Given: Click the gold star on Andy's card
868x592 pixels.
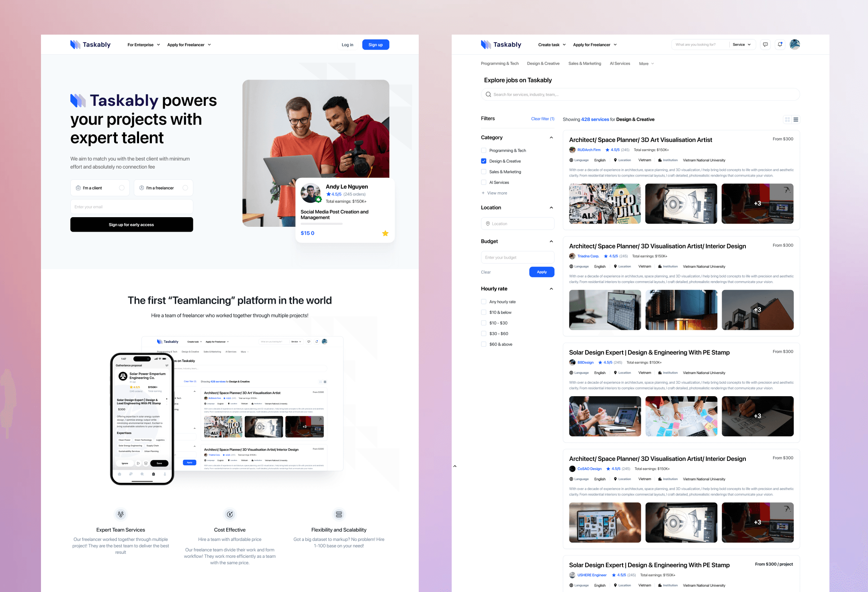Looking at the screenshot, I should 385,233.
